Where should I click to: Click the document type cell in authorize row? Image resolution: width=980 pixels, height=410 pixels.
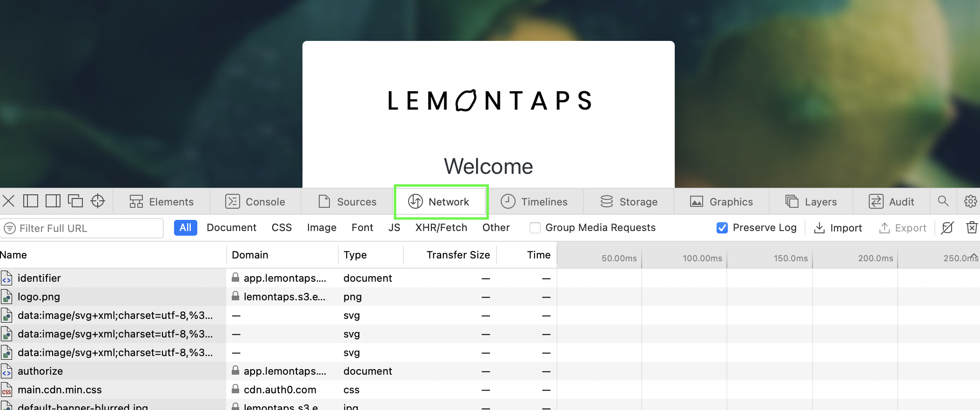pos(371,371)
